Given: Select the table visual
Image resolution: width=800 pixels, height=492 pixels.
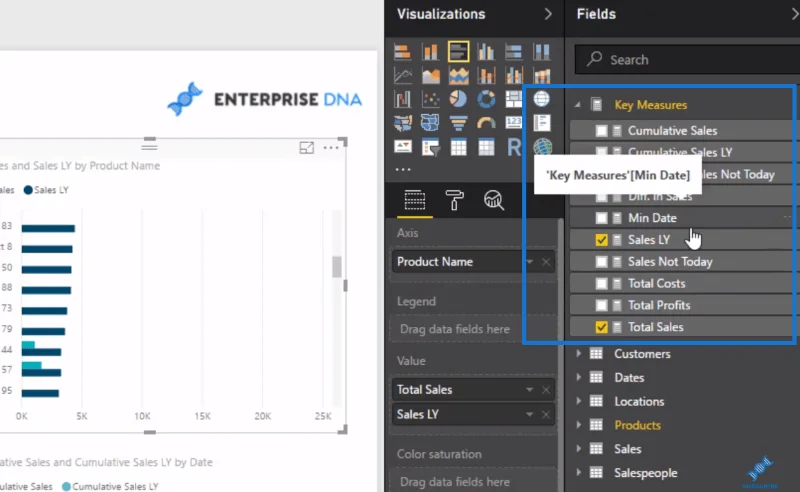Looking at the screenshot, I should tap(458, 147).
